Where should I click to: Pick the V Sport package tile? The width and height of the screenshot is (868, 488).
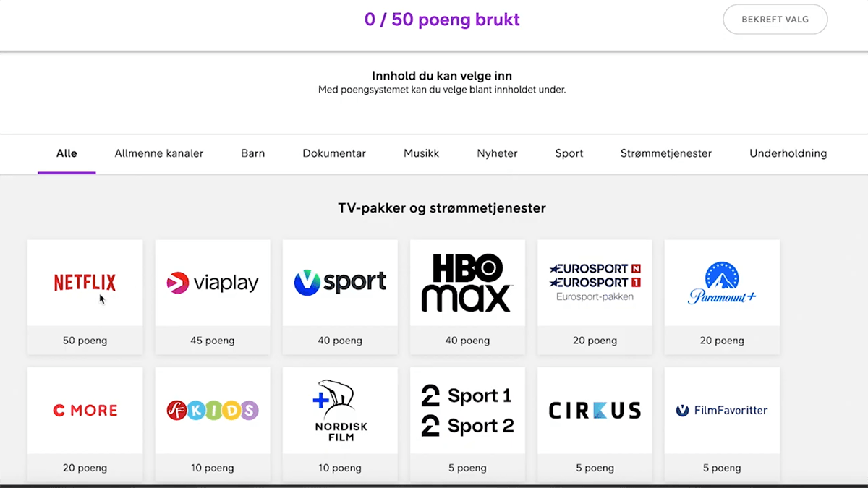click(x=340, y=283)
